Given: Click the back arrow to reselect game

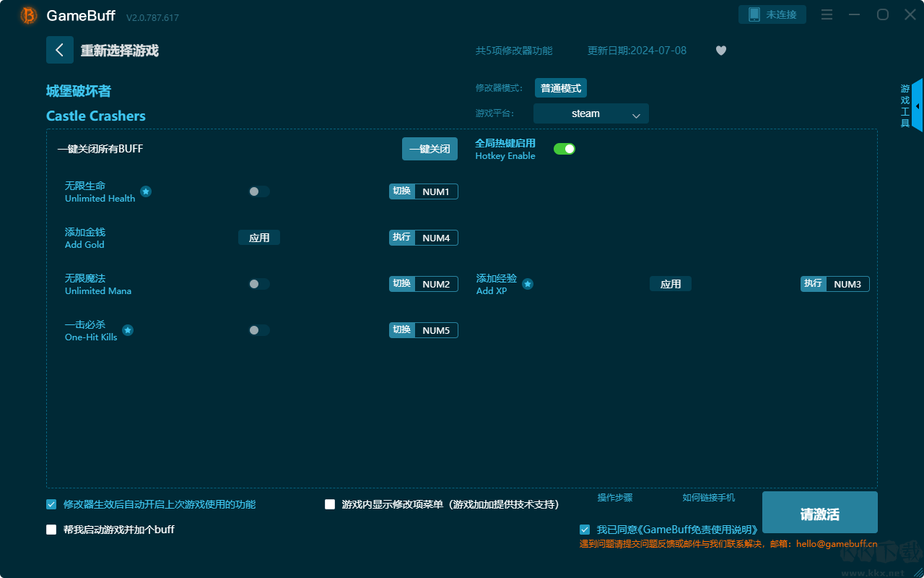Looking at the screenshot, I should click(60, 50).
